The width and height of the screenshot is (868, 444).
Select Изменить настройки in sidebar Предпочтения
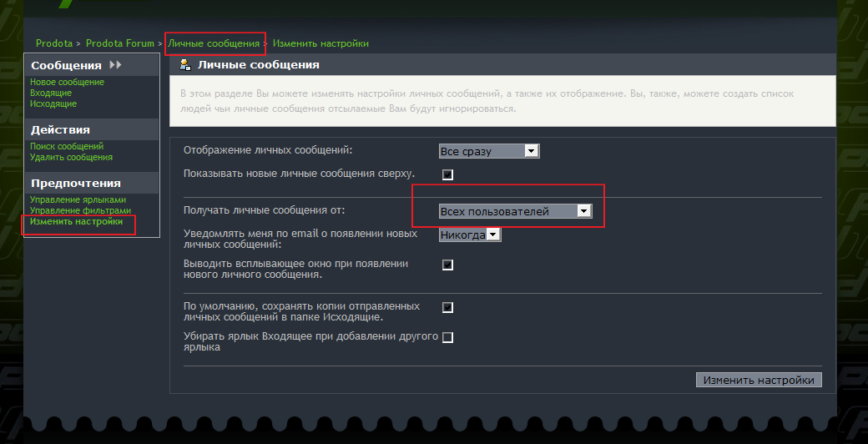(77, 221)
